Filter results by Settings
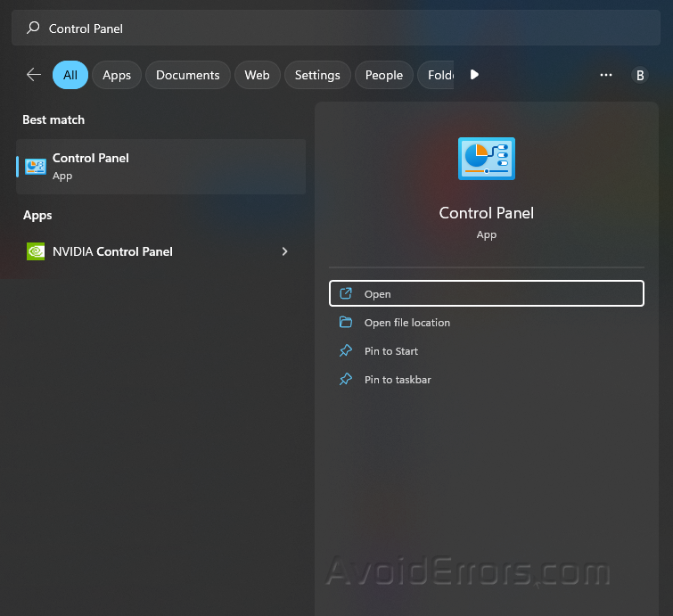Viewport: 673px width, 616px height. (317, 75)
